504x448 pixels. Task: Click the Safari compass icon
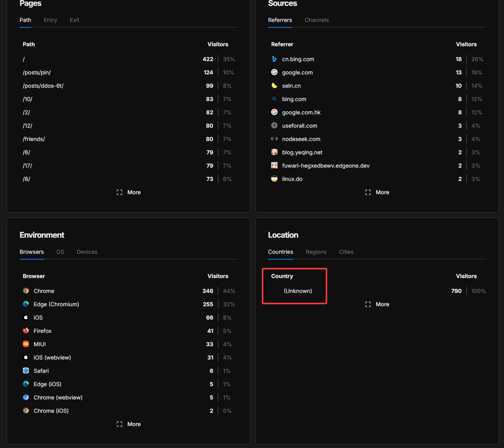26,371
